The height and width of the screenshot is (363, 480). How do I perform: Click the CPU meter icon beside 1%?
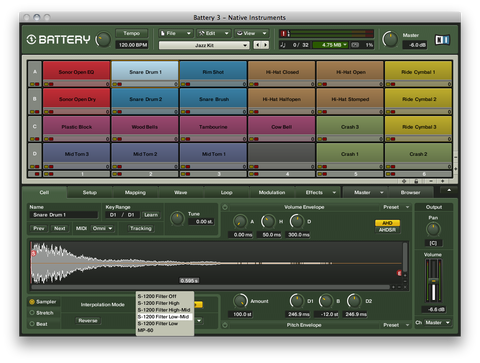click(x=355, y=45)
